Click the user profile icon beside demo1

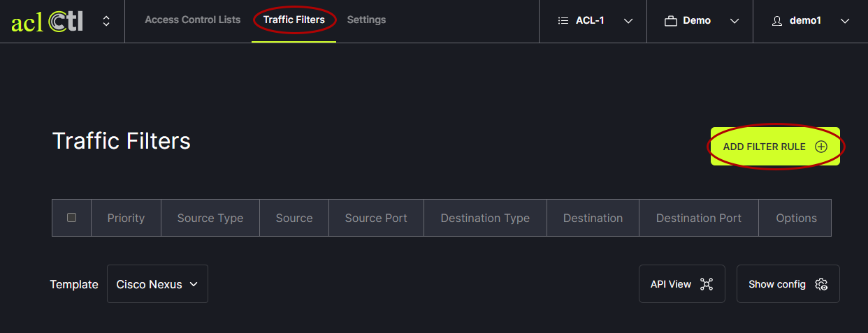point(777,21)
